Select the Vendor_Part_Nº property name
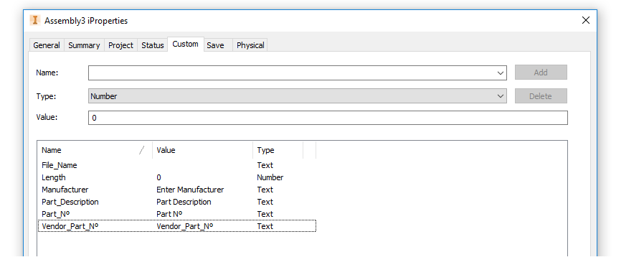This screenshot has width=644, height=275. pos(70,226)
